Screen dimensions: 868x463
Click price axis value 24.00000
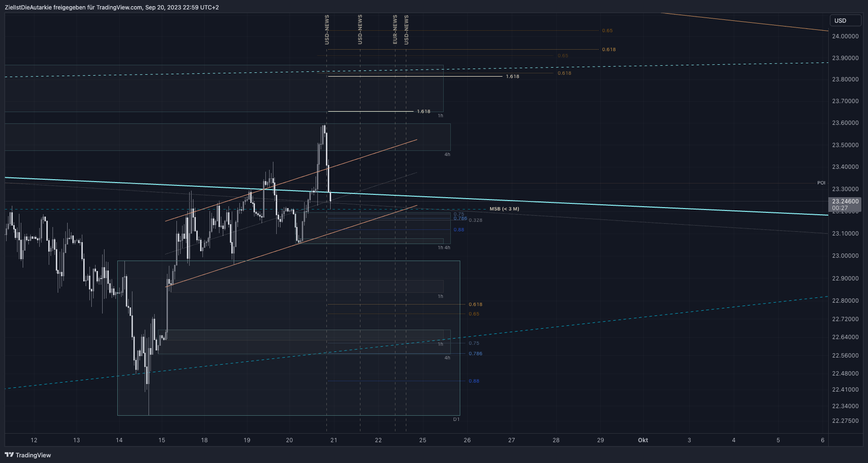click(x=845, y=36)
